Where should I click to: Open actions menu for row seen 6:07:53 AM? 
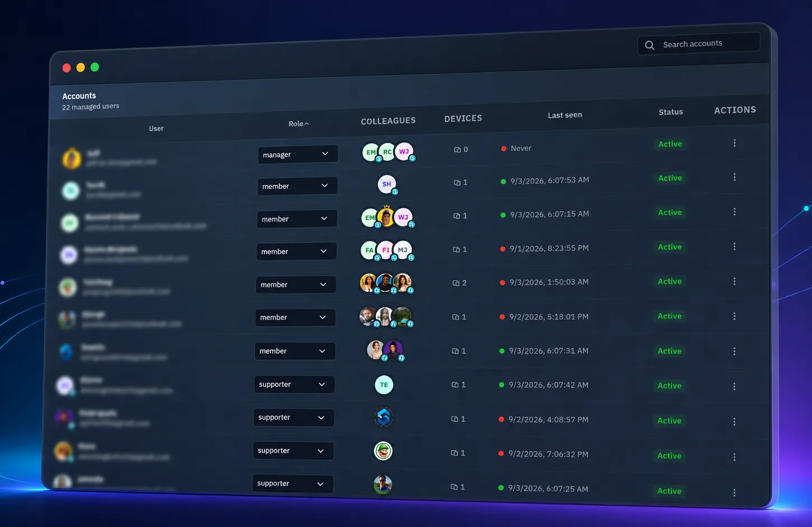tap(735, 177)
